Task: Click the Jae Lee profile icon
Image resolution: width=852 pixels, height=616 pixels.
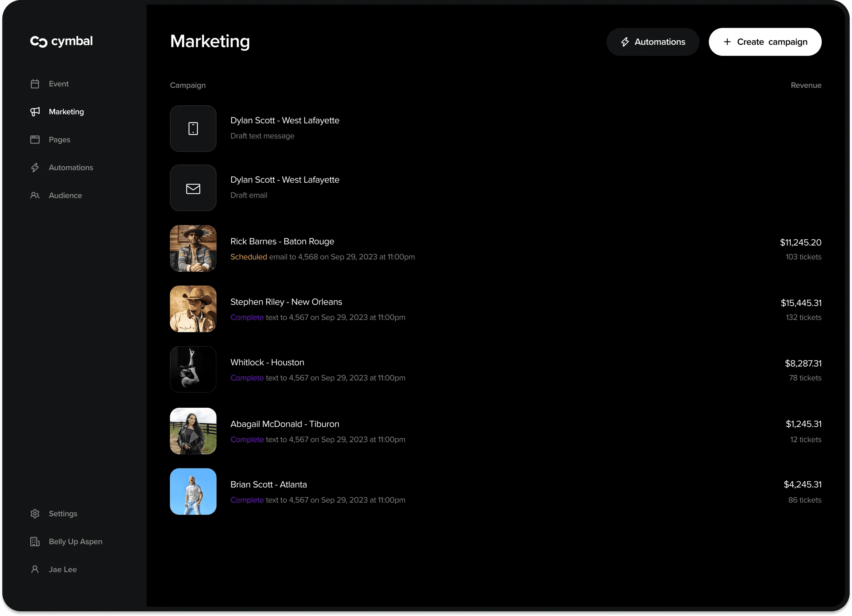Action: 35,569
